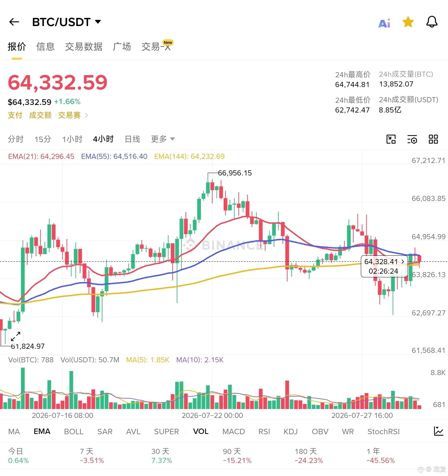Click the EMA(144) value label

[x=189, y=156]
